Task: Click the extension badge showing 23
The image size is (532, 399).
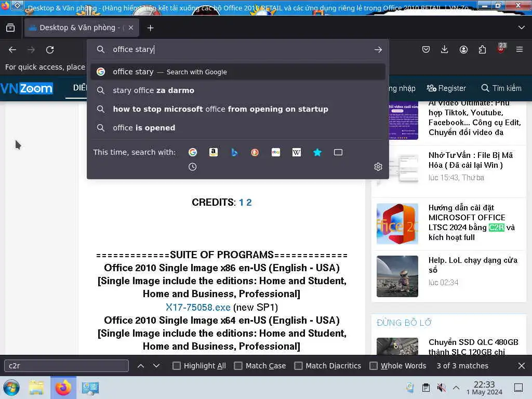Action: 501,48
